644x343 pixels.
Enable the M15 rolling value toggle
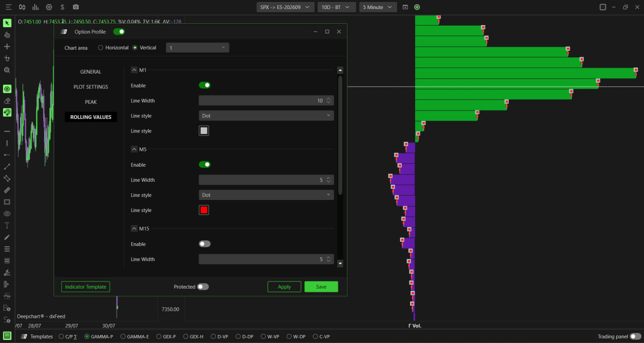[205, 244]
